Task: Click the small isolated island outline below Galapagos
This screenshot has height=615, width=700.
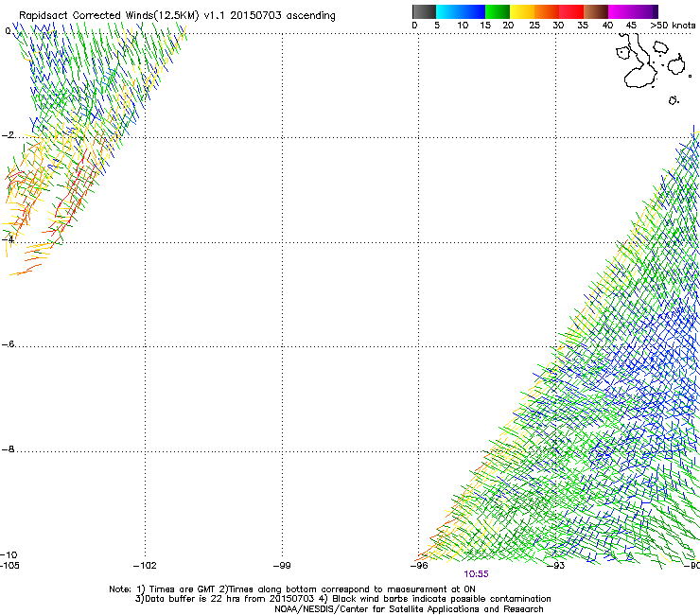Action: (674, 100)
